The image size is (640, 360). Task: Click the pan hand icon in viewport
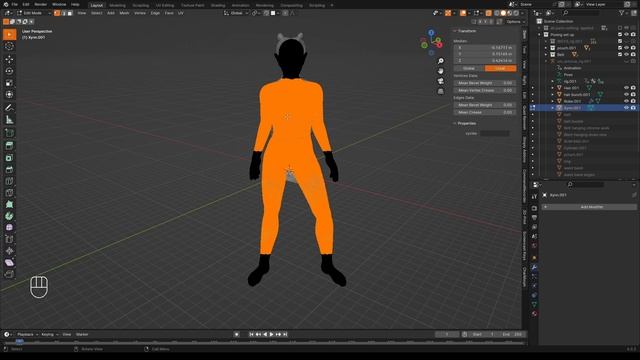coord(441,71)
